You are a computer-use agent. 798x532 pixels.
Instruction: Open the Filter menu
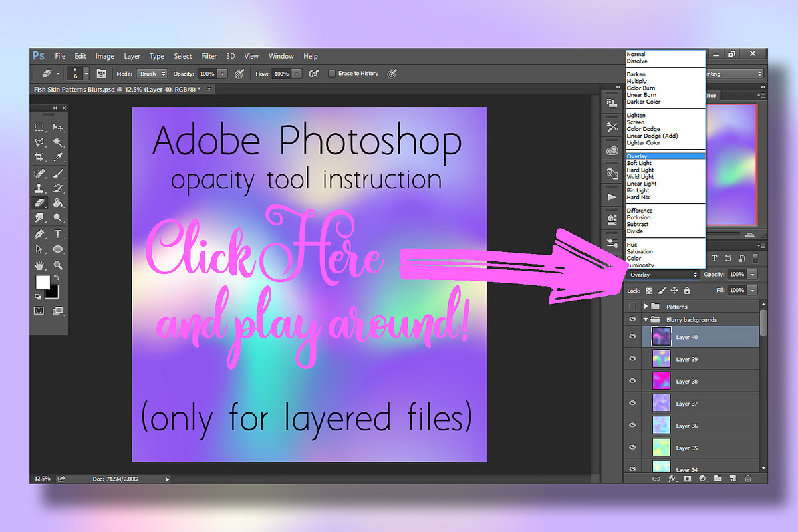point(209,56)
